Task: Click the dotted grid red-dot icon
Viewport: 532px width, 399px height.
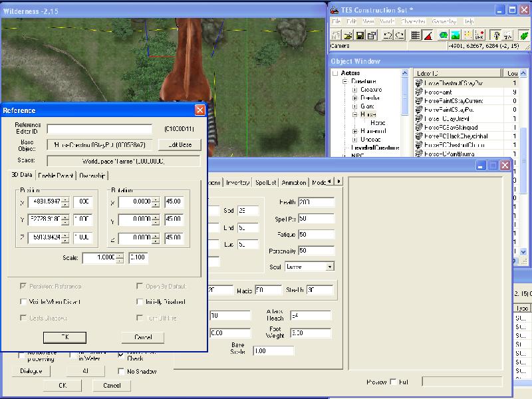Action: point(479,35)
